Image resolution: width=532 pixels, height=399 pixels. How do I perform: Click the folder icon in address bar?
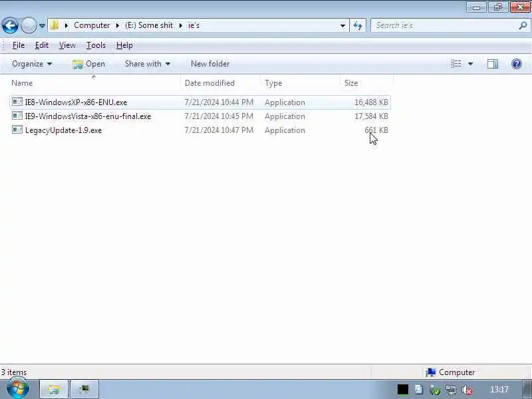coord(55,25)
